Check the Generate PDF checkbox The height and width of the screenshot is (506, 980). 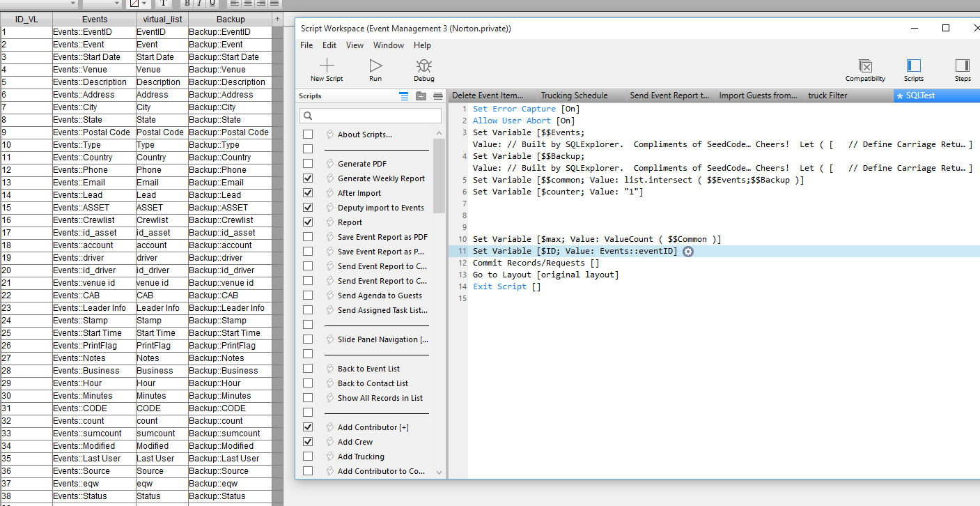click(x=308, y=164)
